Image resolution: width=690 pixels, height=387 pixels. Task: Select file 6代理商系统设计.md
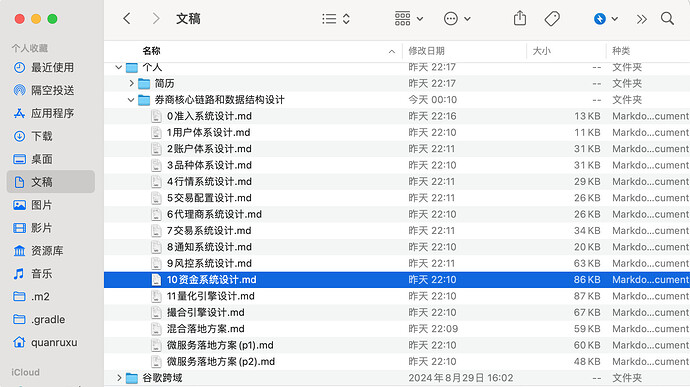(x=397, y=214)
